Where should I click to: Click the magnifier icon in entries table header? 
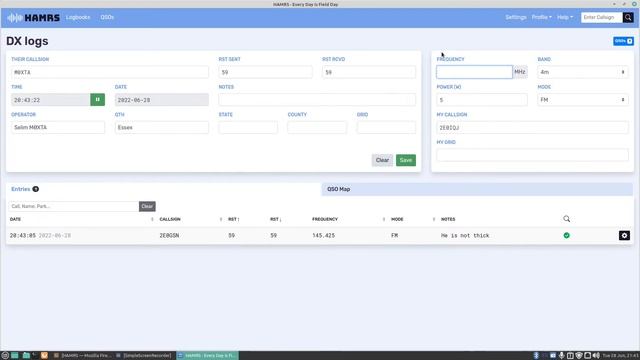pyautogui.click(x=567, y=219)
